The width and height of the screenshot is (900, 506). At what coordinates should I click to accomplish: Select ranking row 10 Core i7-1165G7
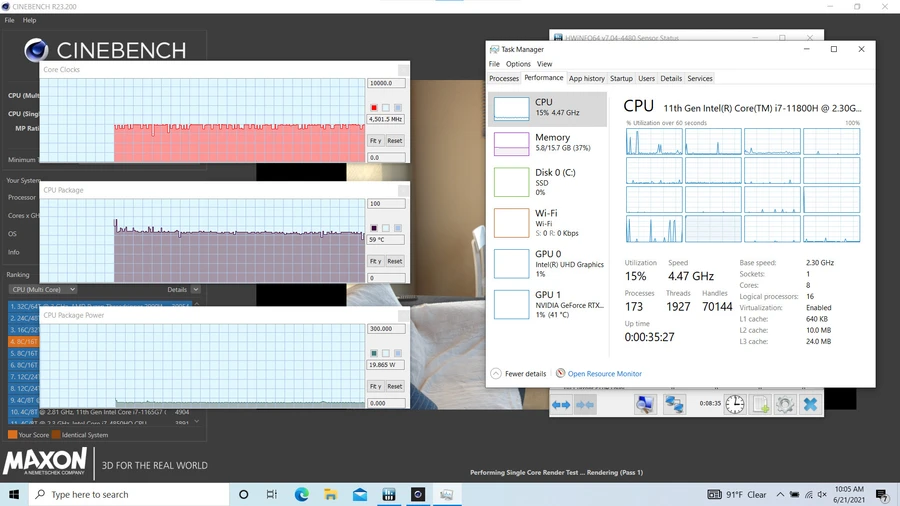100,412
